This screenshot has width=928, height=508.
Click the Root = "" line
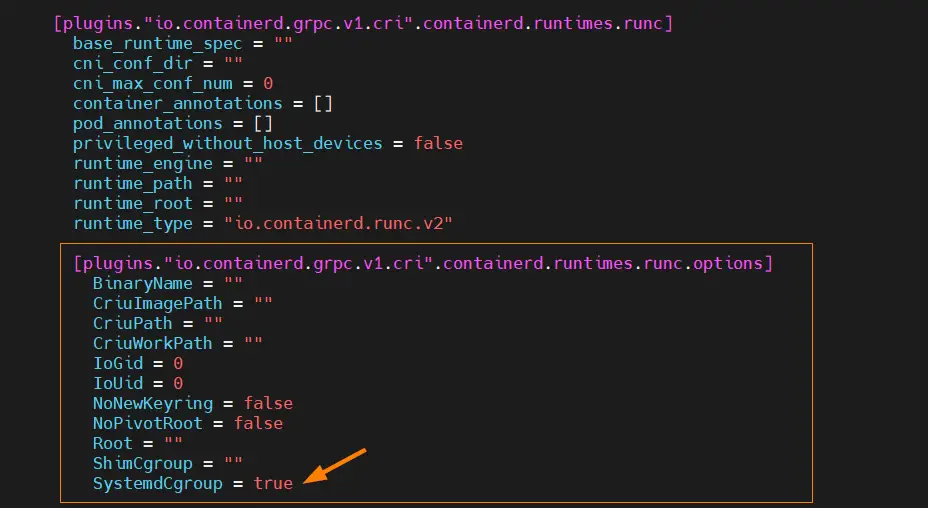pyautogui.click(x=138, y=443)
